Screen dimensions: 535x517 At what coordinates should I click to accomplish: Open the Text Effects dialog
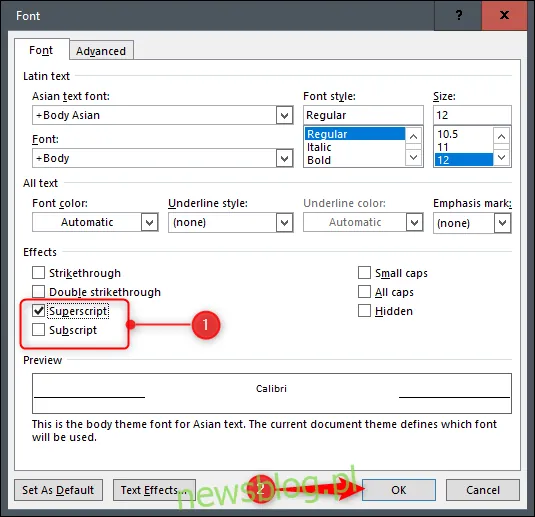pyautogui.click(x=154, y=490)
